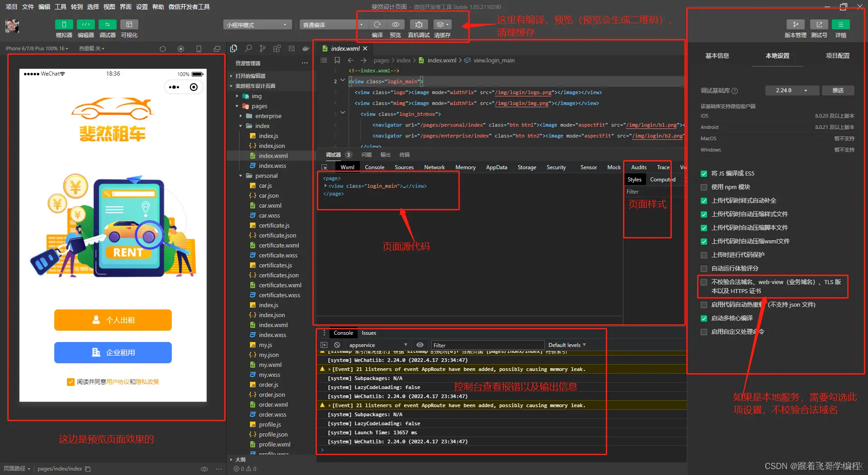Screen dimensions: 868x475
Task: Click the console Filter input field
Action: click(x=487, y=345)
